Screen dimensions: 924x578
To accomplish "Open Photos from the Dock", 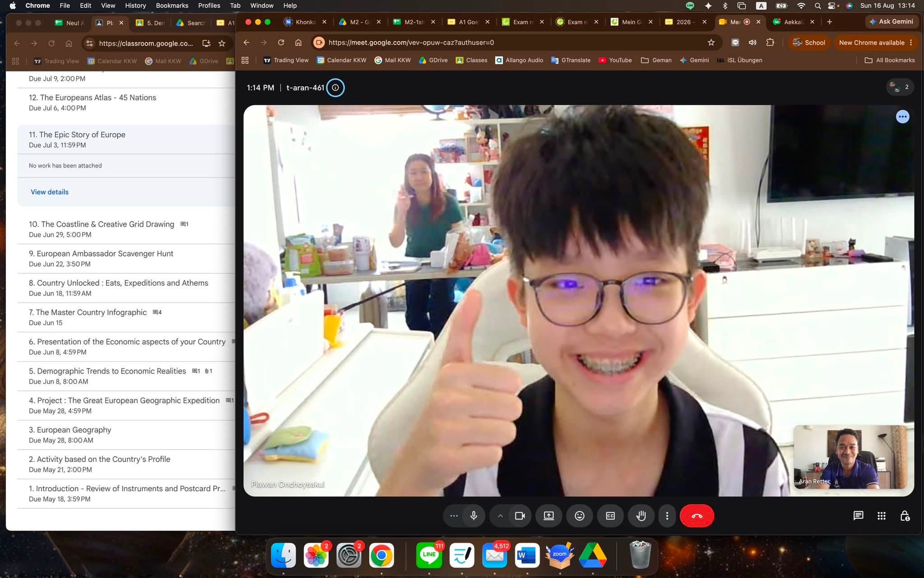I will pyautogui.click(x=316, y=555).
